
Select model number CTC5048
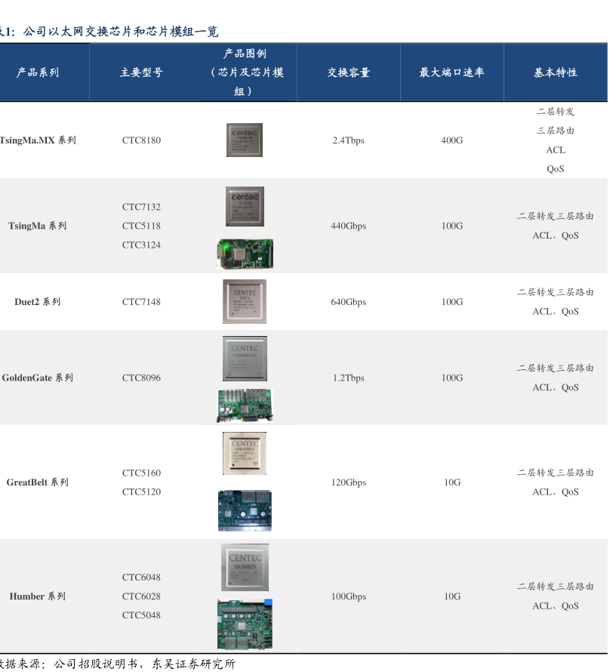click(x=141, y=615)
